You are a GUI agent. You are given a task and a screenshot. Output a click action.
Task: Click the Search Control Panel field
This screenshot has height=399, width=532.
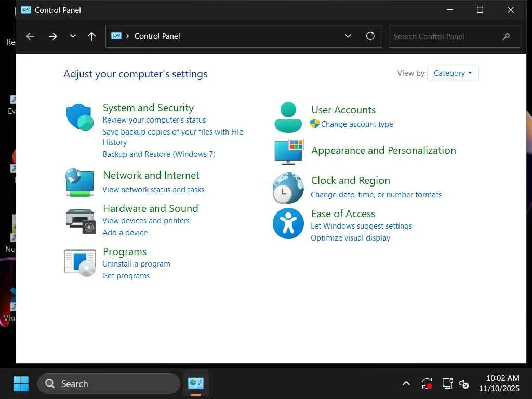(x=454, y=36)
